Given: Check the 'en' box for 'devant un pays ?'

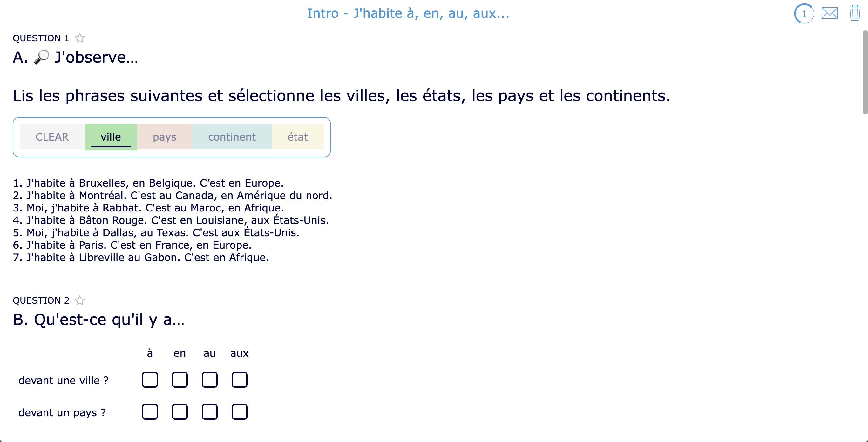Looking at the screenshot, I should [x=180, y=412].
